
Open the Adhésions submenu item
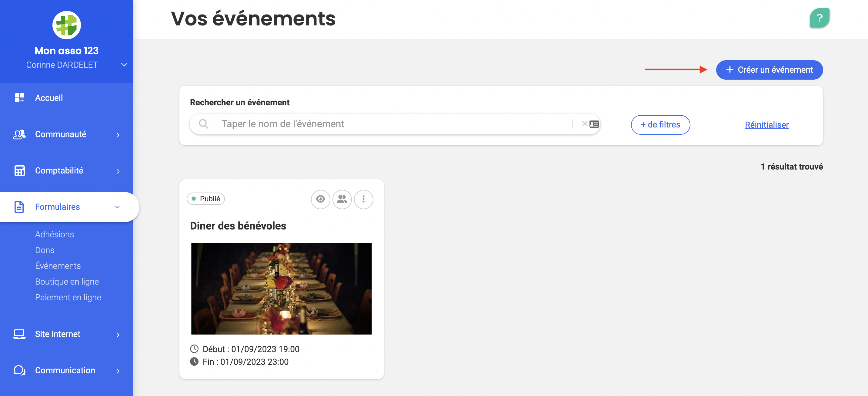pyautogui.click(x=55, y=234)
